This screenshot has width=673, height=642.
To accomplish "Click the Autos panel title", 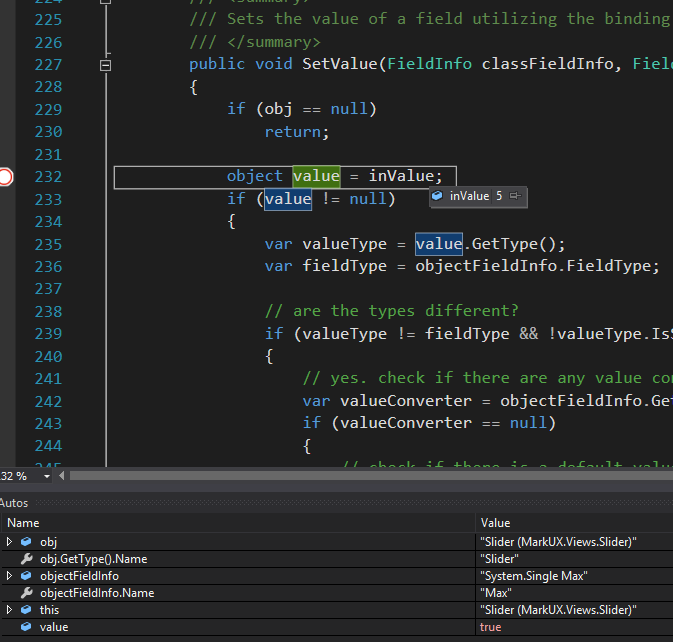I will 14,503.
